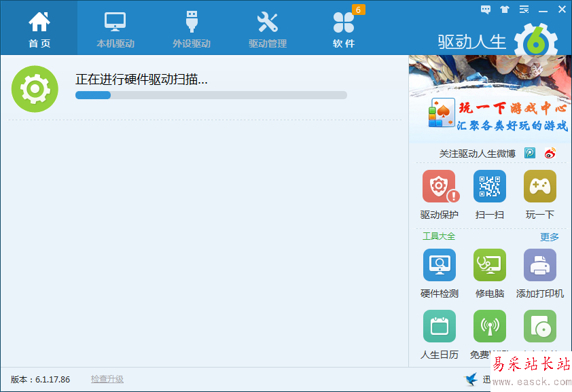The image size is (572, 392).
Task: Click the 工具大全 heading
Action: tap(439, 236)
